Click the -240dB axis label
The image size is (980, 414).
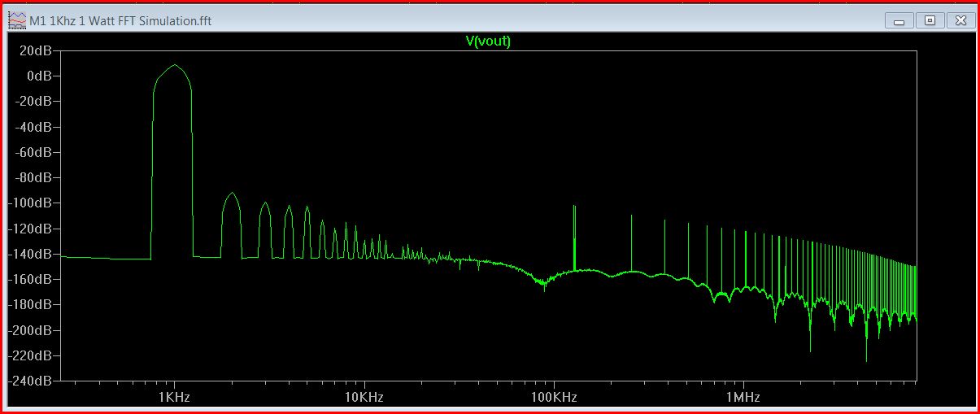coord(30,381)
